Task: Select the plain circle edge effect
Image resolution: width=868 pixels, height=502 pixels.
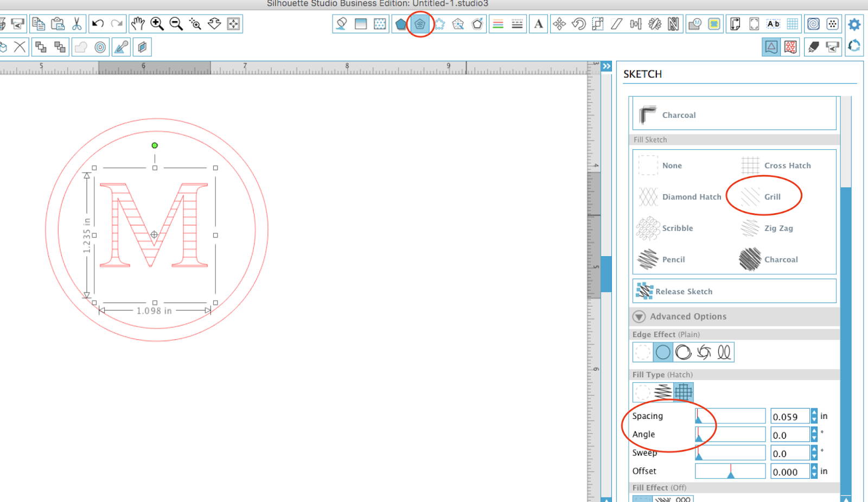Action: [663, 352]
